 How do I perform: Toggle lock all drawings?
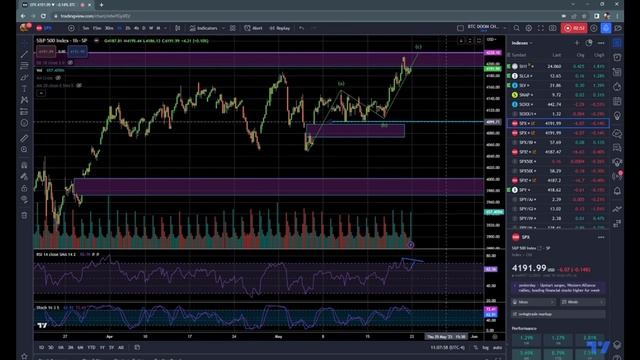click(x=24, y=188)
